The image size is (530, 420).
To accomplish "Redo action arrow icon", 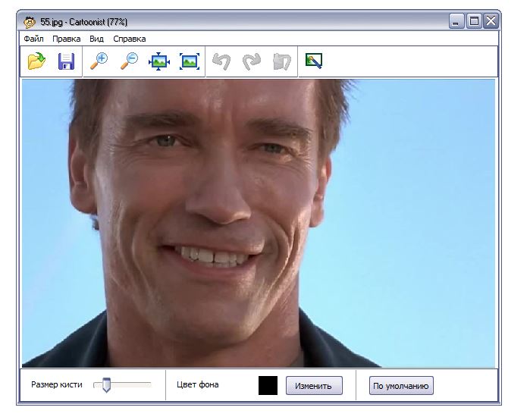I will point(252,61).
